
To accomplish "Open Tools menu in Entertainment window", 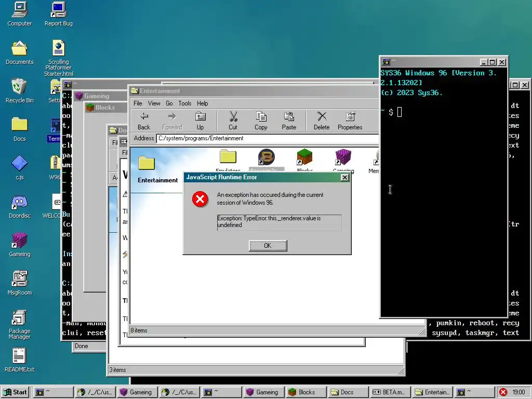I will click(x=185, y=103).
